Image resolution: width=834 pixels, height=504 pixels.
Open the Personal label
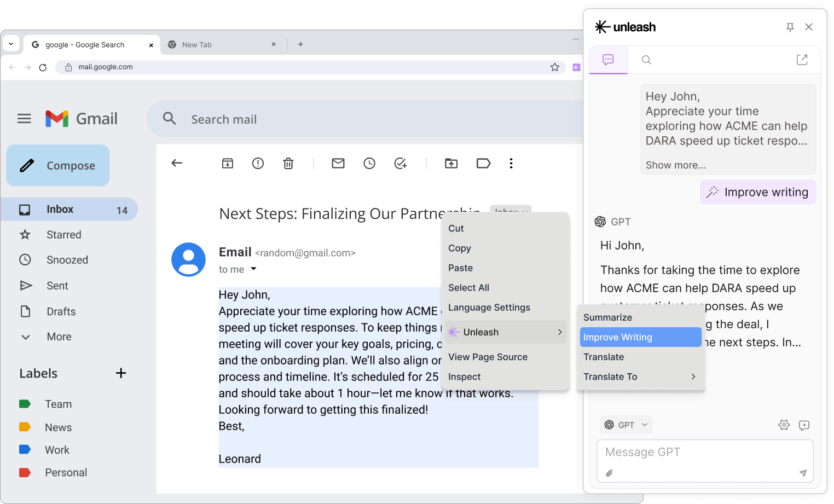(66, 472)
